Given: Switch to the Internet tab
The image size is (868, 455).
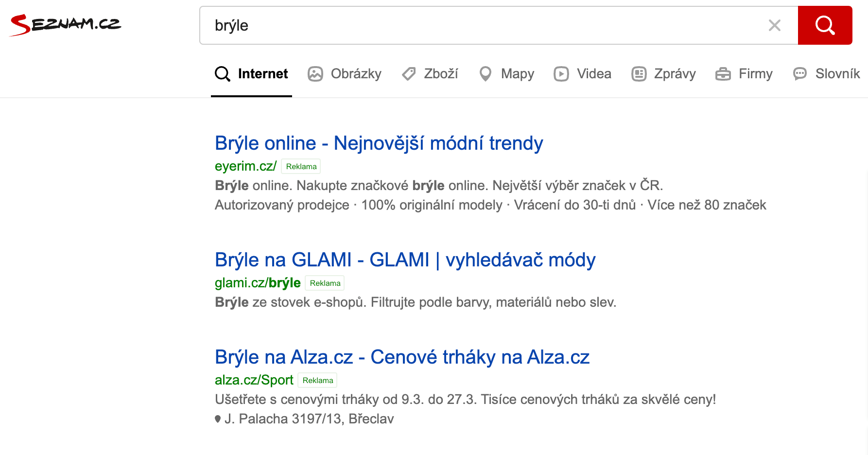Looking at the screenshot, I should click(251, 74).
